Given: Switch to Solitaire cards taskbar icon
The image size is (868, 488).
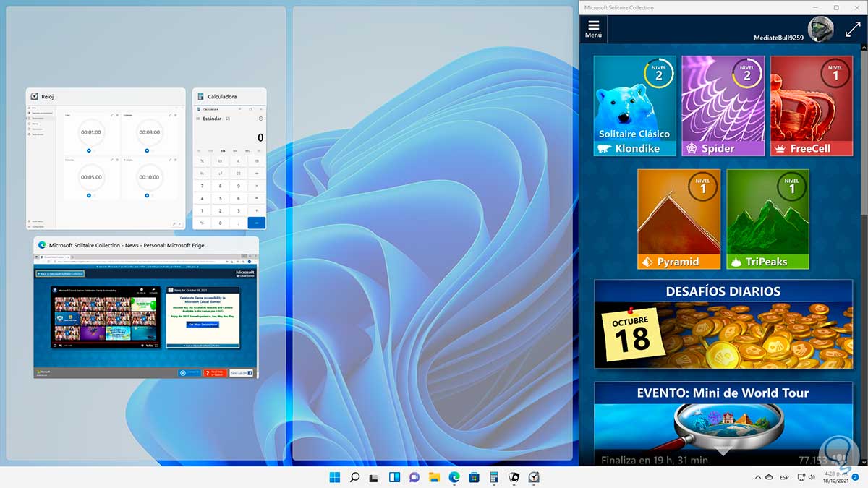Looking at the screenshot, I should (514, 477).
